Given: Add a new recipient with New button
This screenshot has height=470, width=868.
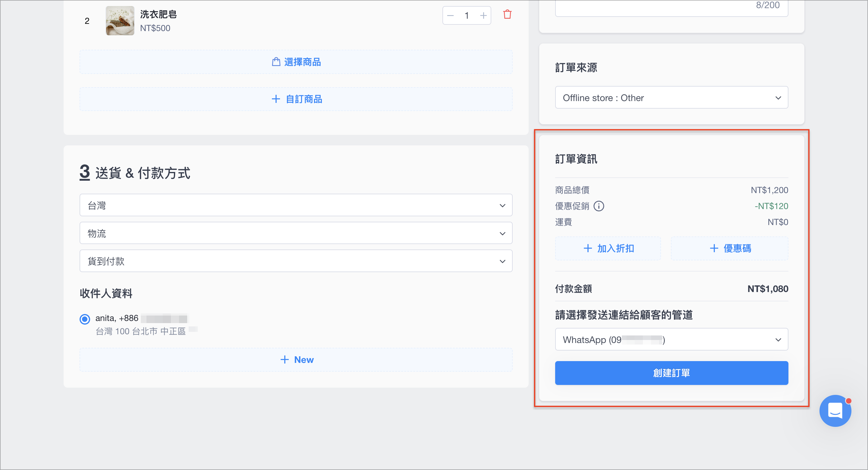Looking at the screenshot, I should pos(296,360).
